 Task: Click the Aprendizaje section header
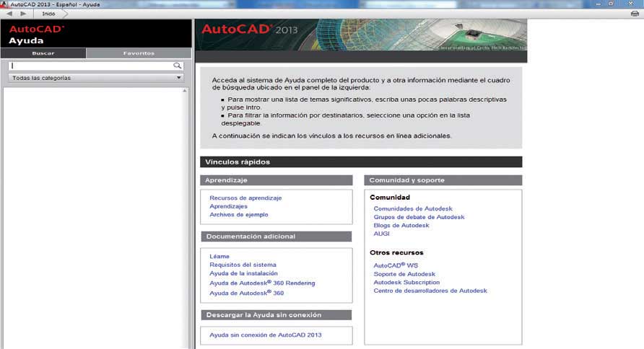click(277, 180)
